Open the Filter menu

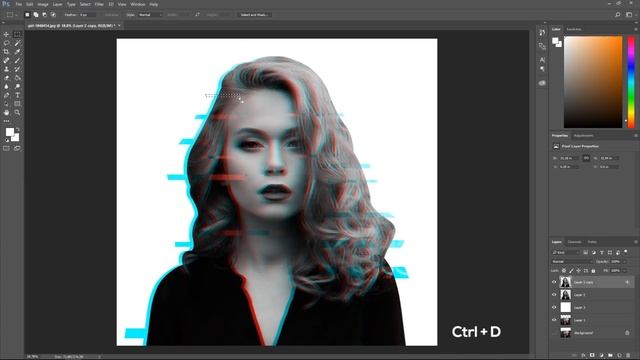(99, 4)
